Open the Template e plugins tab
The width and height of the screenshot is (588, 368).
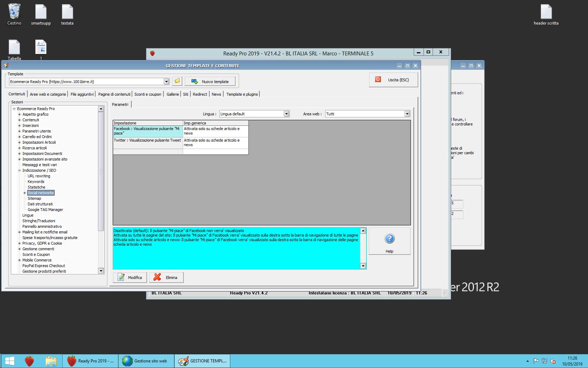click(242, 94)
